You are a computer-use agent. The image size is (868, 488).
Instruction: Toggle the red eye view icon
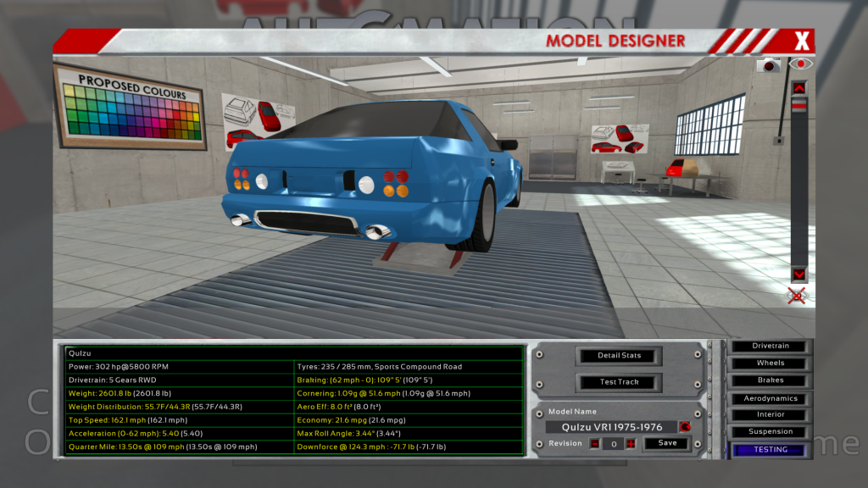coord(798,64)
